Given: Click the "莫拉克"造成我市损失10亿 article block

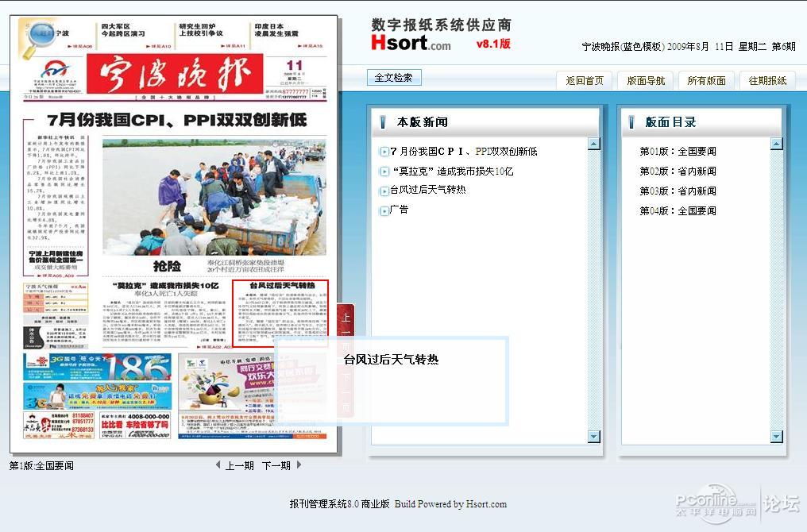Looking at the screenshot, I should tap(164, 314).
